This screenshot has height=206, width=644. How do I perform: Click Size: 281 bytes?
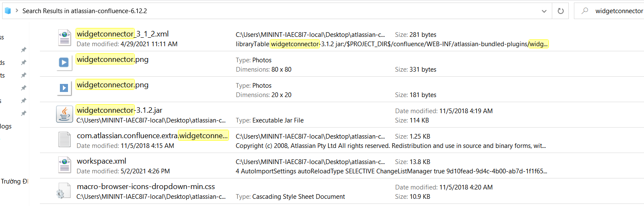415,35
